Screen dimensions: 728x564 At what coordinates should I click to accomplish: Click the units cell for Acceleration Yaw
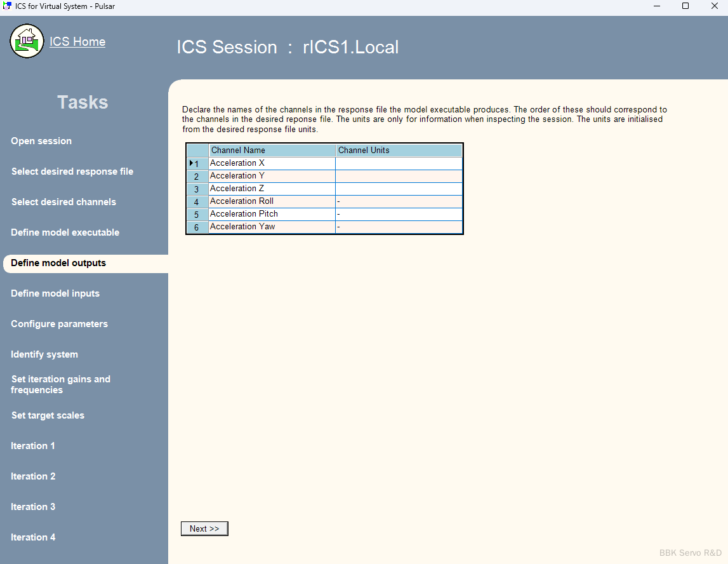pos(399,227)
